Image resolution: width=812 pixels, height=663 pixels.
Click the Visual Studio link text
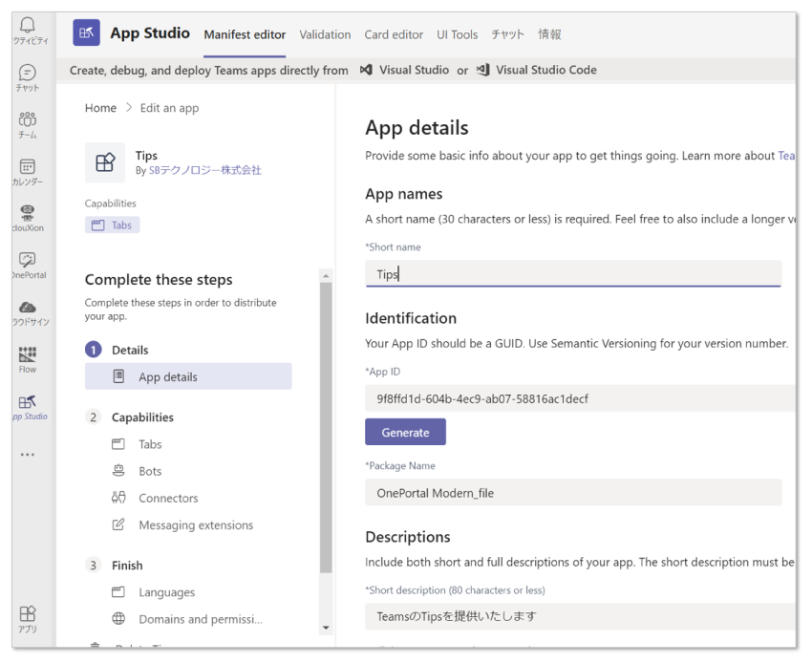point(414,70)
